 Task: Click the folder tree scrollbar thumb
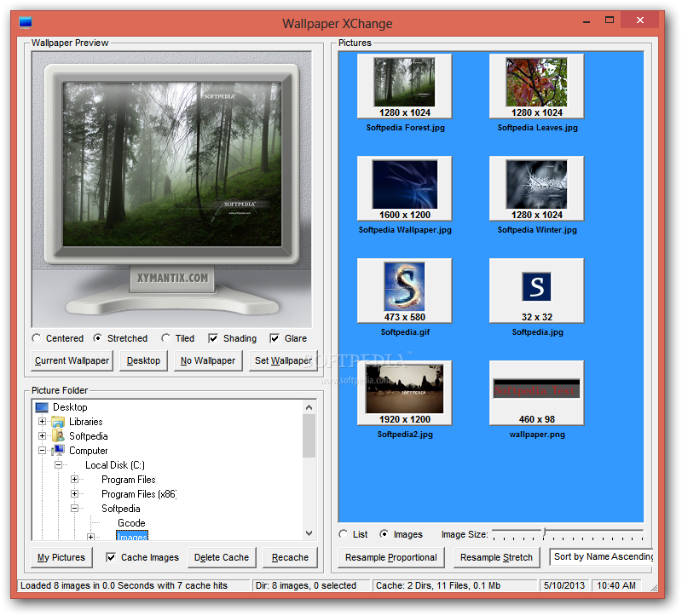[x=309, y=436]
